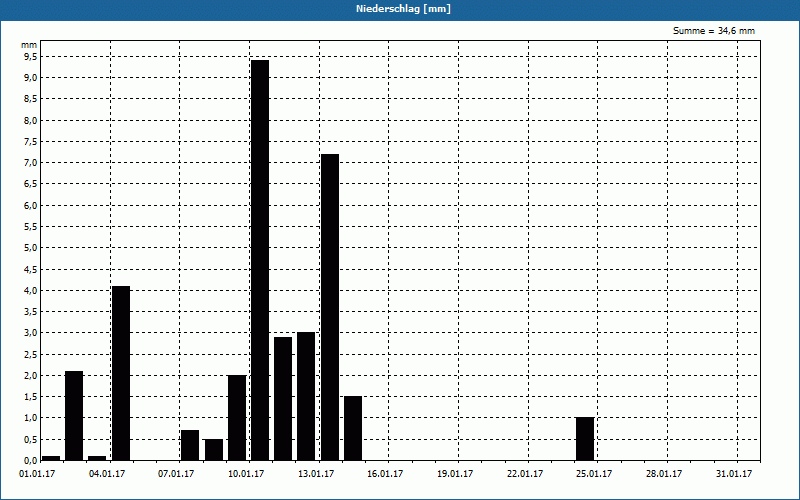The width and height of the screenshot is (800, 500).
Task: Click the 2,0 mm bar before 10.01.17
Action: pos(237,418)
